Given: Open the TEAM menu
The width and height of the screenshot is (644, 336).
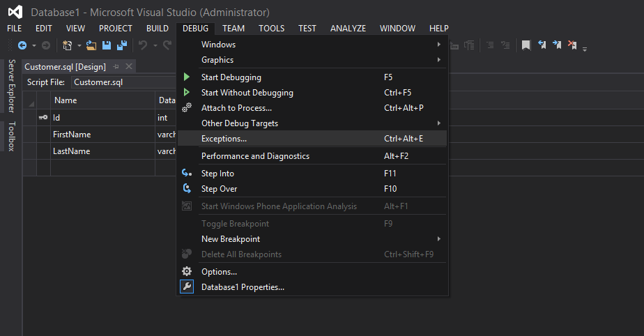Looking at the screenshot, I should [x=233, y=29].
